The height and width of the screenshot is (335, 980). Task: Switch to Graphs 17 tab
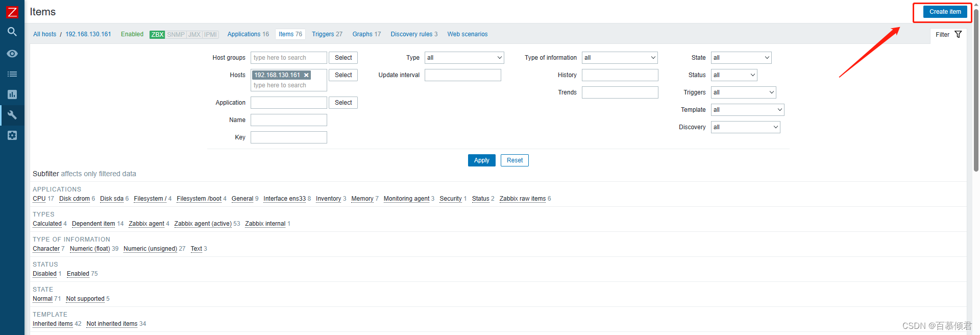click(366, 34)
